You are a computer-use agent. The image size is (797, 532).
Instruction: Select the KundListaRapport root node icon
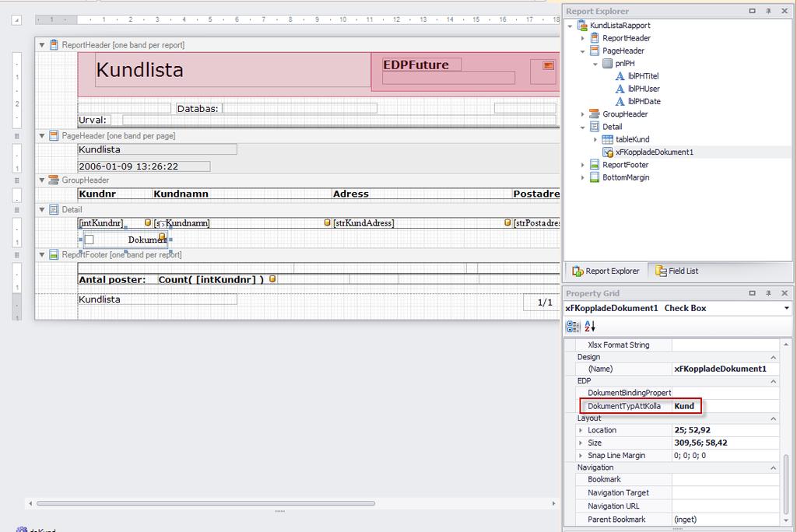pos(582,26)
